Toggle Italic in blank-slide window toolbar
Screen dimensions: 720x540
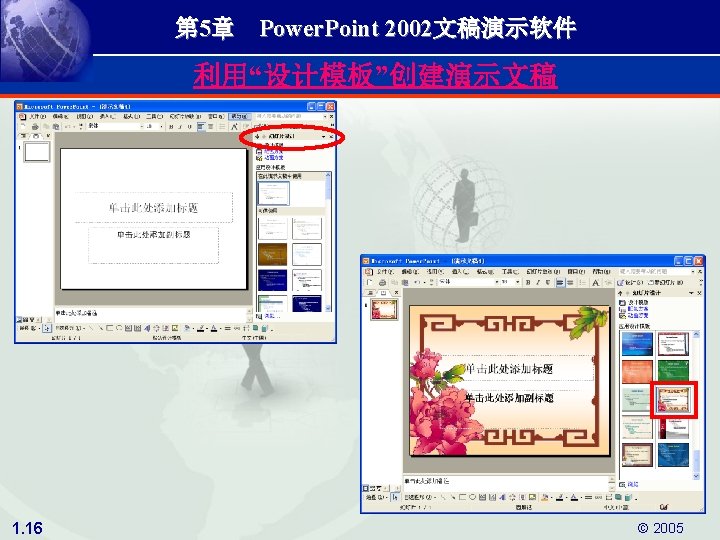(x=180, y=127)
